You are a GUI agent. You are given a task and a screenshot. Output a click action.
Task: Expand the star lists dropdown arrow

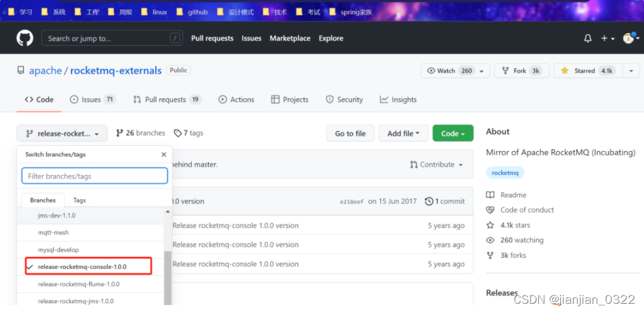631,70
